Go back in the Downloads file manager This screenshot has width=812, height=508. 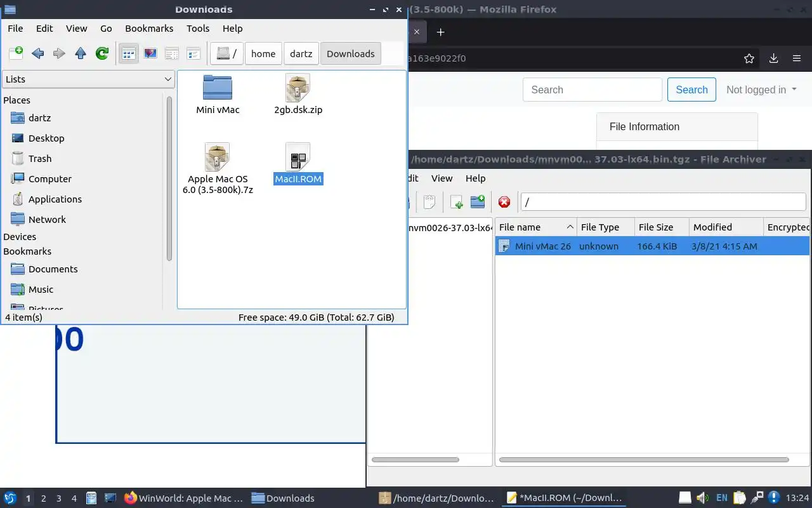[x=37, y=53]
